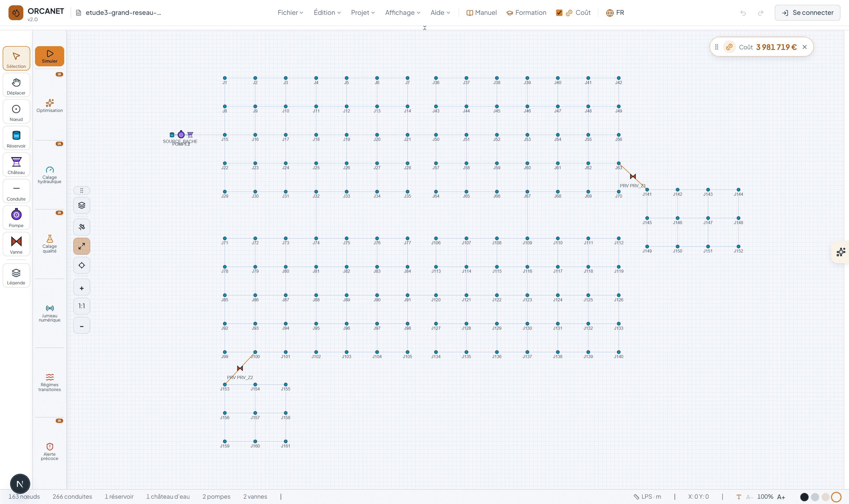Viewport: 849px width, 504px height.
Task: Increase text size with A+
Action: (781, 497)
